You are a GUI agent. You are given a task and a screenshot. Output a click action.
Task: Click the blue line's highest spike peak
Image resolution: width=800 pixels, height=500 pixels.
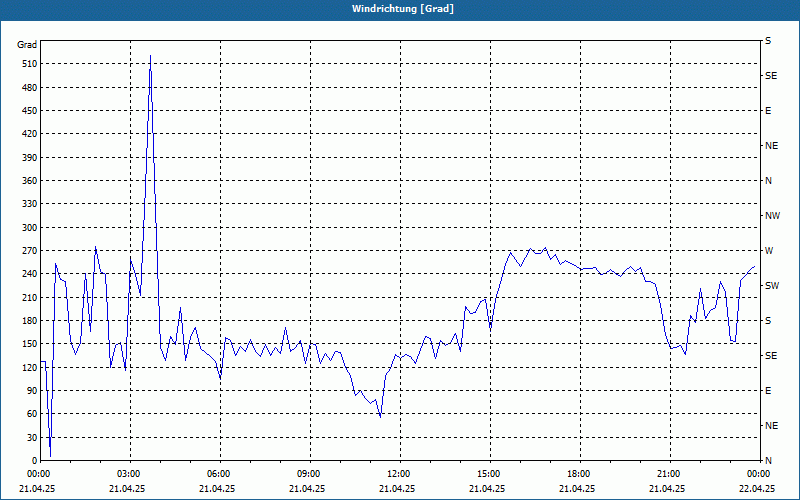tap(150, 56)
